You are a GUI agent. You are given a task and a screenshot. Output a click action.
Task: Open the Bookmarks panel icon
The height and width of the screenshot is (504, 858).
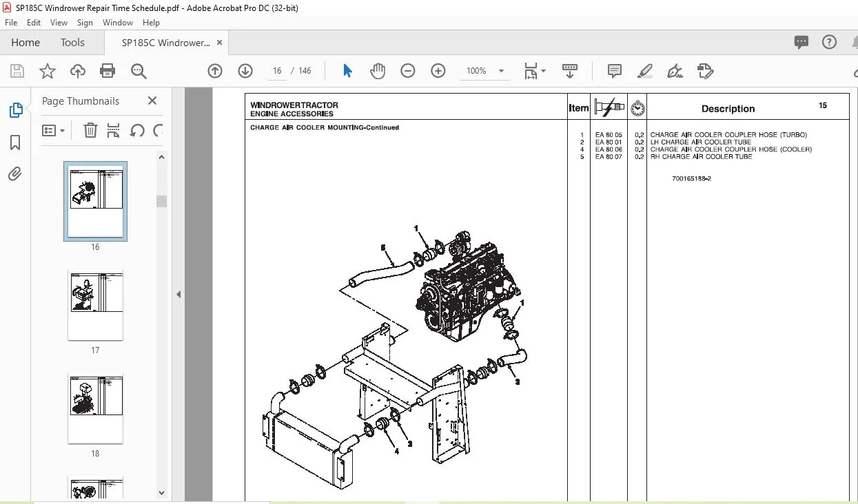15,143
